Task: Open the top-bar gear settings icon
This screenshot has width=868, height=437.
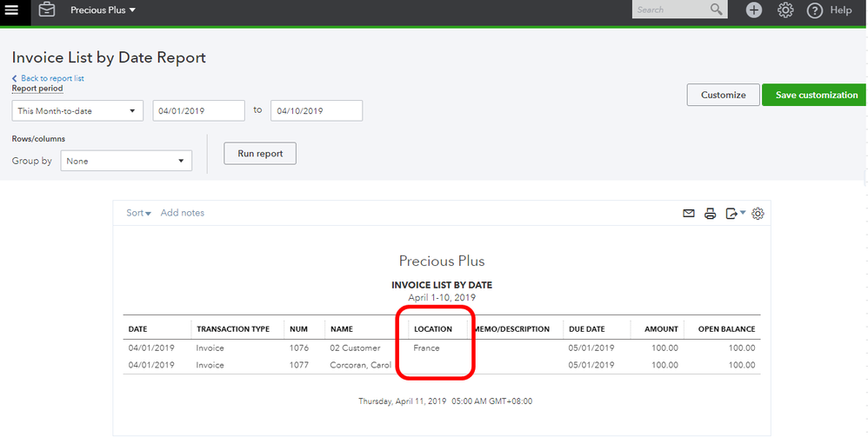Action: 785,10
